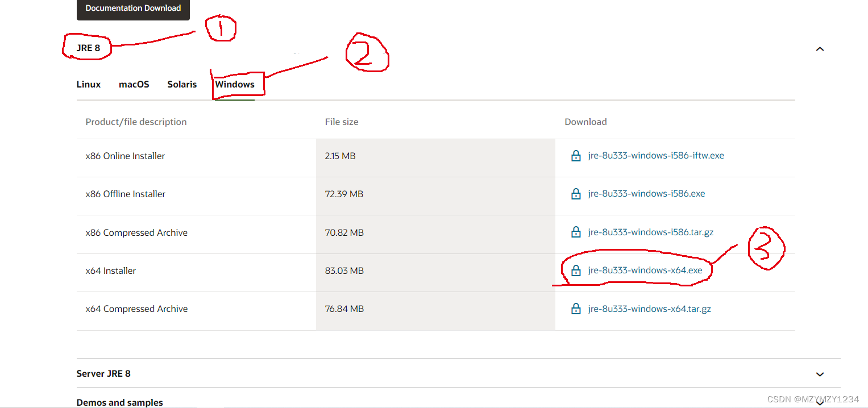Click the x64 Installer description

(111, 270)
